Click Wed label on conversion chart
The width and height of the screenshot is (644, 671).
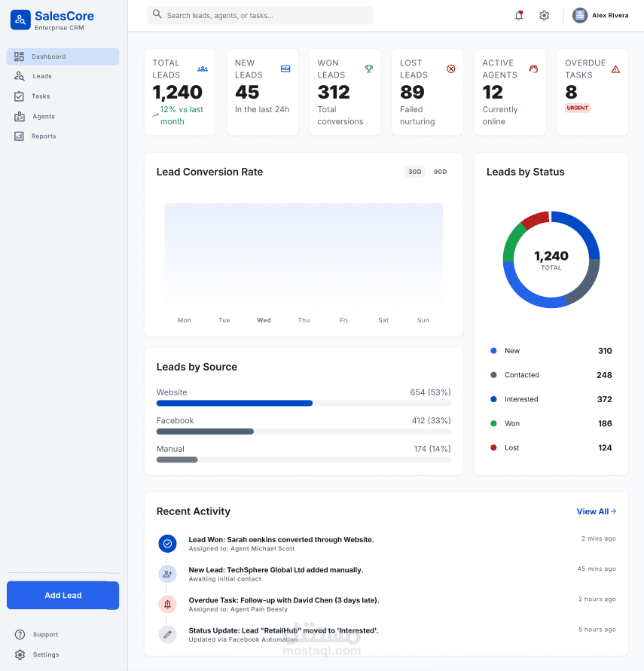[264, 320]
